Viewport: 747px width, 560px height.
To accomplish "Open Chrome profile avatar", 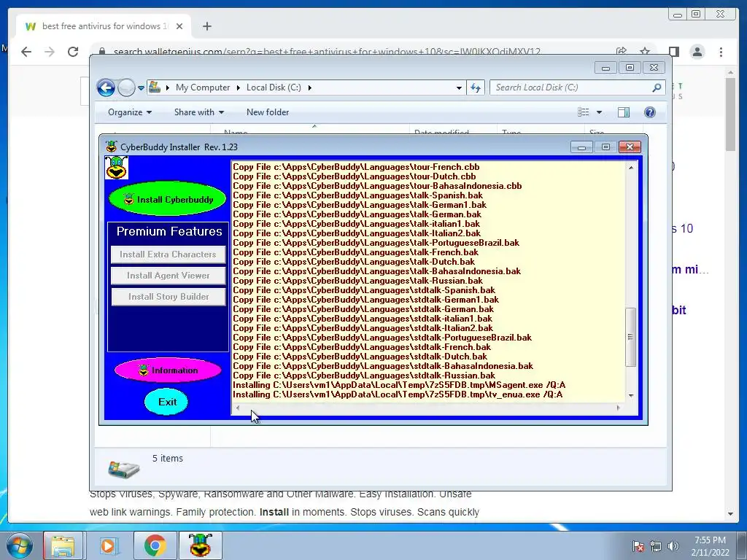I will pyautogui.click(x=697, y=52).
